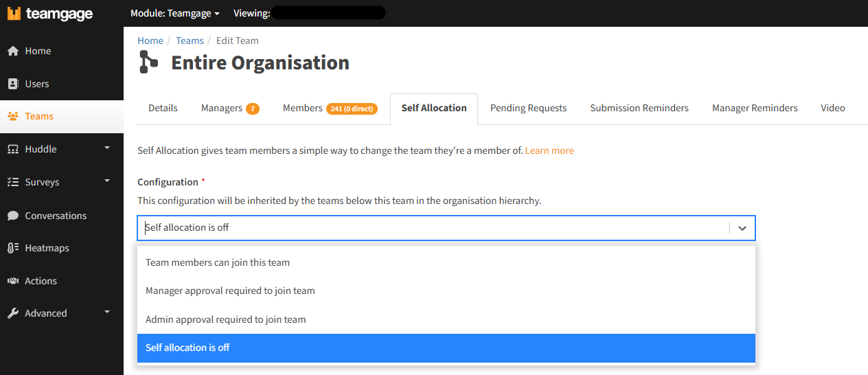Click the Learn more link

549,150
